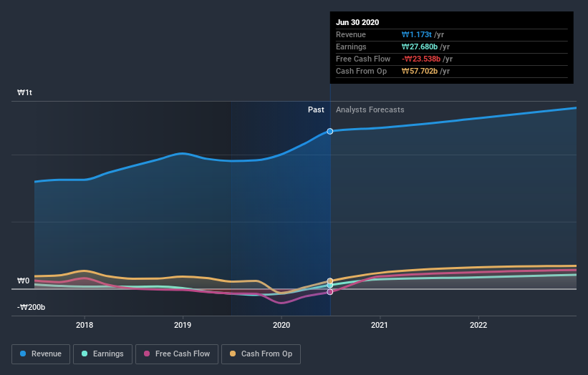Click the ₩0 y-axis label
This screenshot has width=588, height=375.
click(x=23, y=281)
